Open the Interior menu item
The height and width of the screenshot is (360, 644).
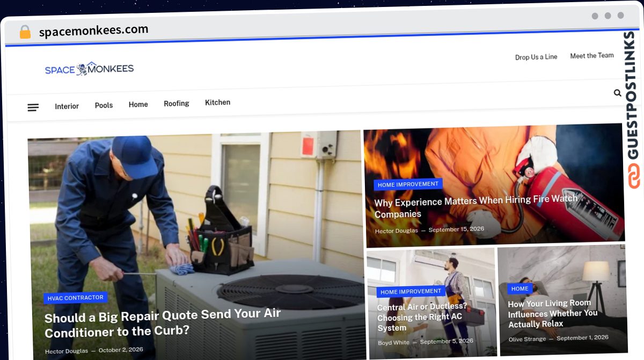(67, 106)
